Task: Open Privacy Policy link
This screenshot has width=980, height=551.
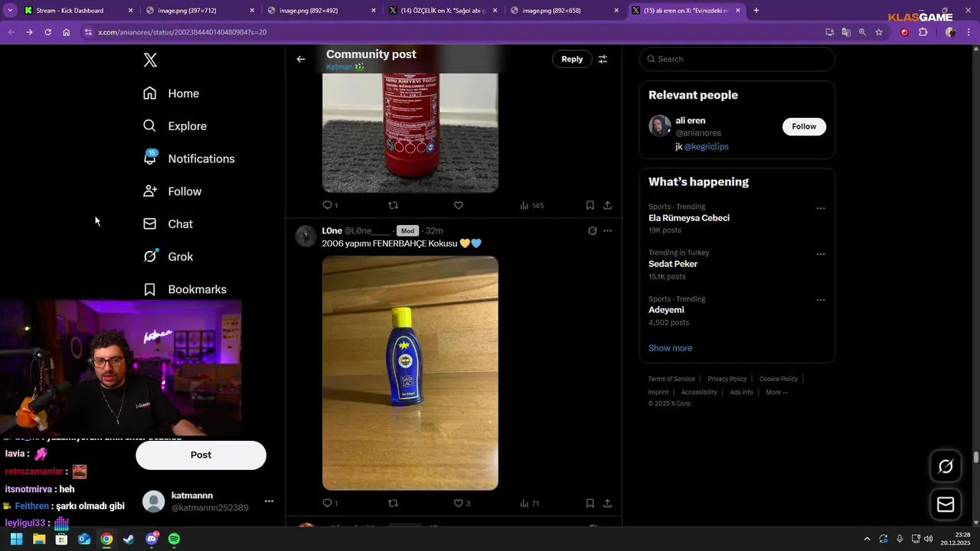Action: point(727,379)
